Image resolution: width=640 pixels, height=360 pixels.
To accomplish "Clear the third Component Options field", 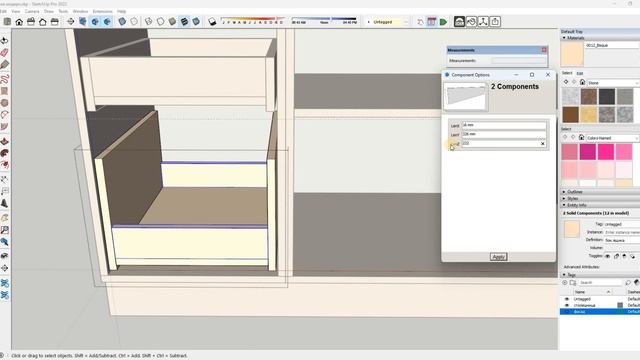I will 542,144.
